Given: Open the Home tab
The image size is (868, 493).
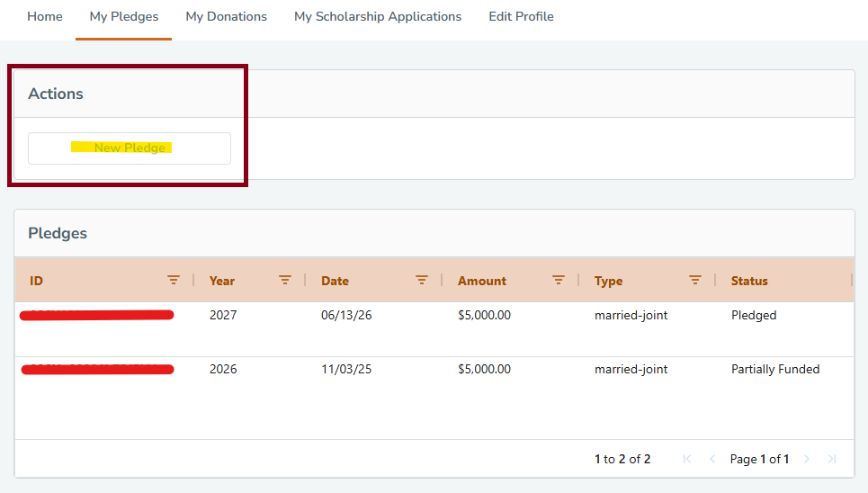Looking at the screenshot, I should (45, 16).
